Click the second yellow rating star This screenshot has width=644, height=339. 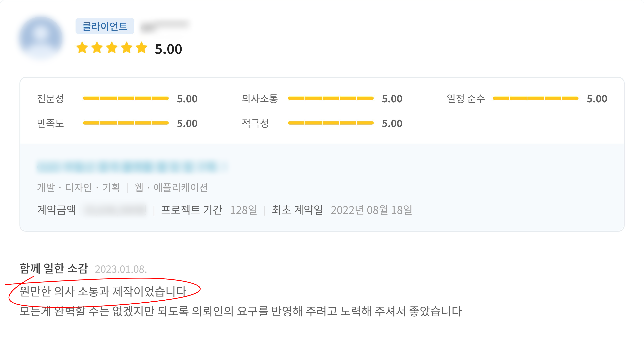click(x=97, y=48)
